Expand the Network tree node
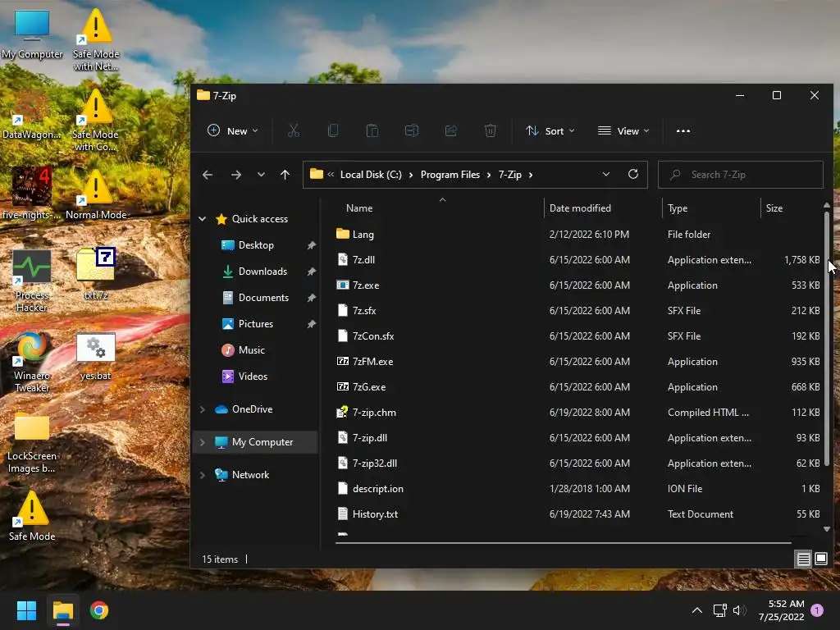Screen dimensions: 840x630 203,475
